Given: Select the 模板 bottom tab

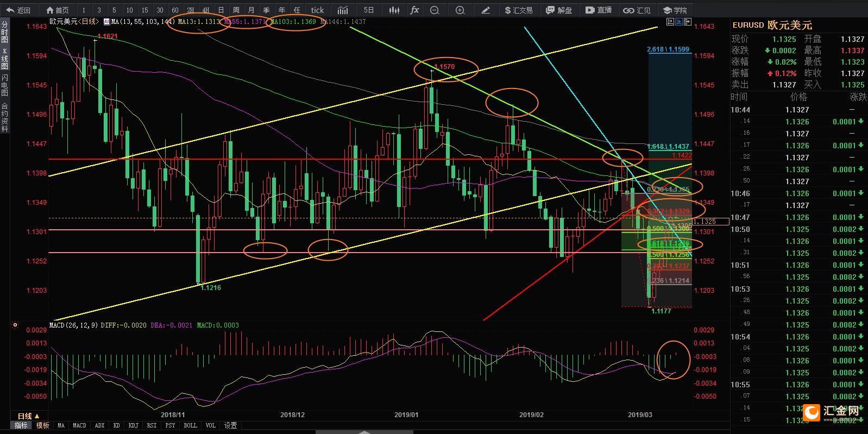Looking at the screenshot, I should [42, 425].
